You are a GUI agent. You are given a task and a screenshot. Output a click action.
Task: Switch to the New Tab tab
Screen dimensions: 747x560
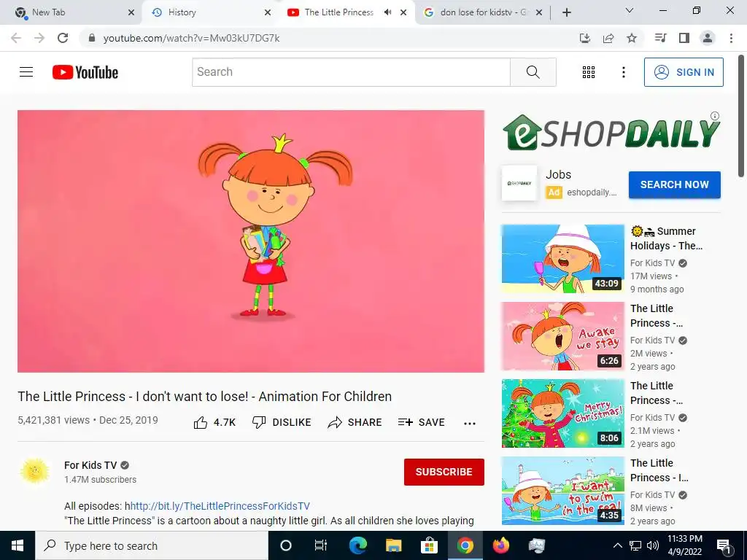click(71, 12)
